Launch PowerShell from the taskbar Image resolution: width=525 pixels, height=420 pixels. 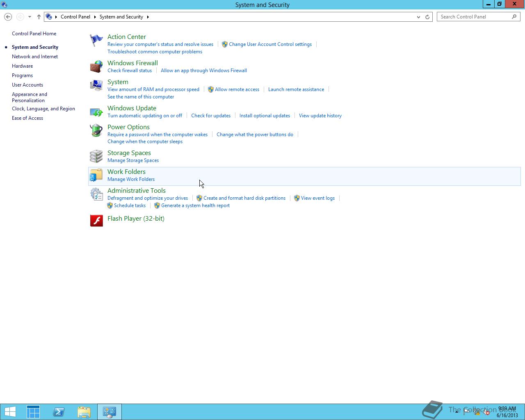59,412
